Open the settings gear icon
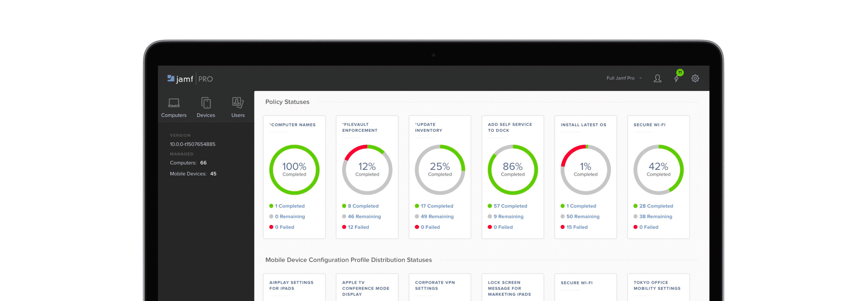Image resolution: width=868 pixels, height=301 pixels. tap(695, 79)
